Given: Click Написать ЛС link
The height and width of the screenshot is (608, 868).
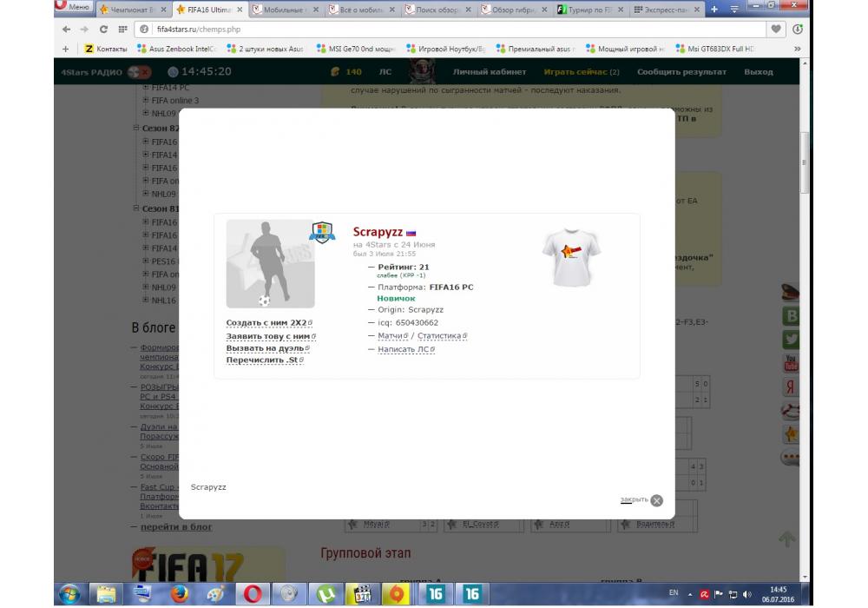Looking at the screenshot, I should click(x=405, y=349).
